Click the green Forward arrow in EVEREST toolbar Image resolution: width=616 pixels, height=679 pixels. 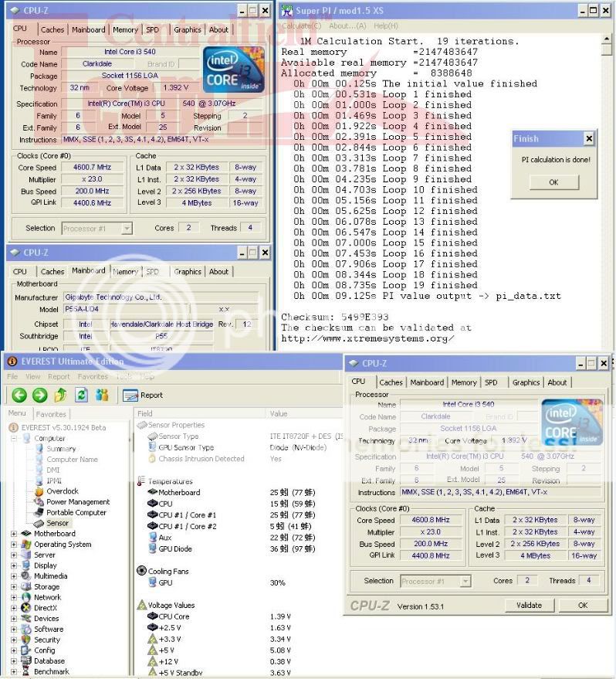click(x=40, y=395)
